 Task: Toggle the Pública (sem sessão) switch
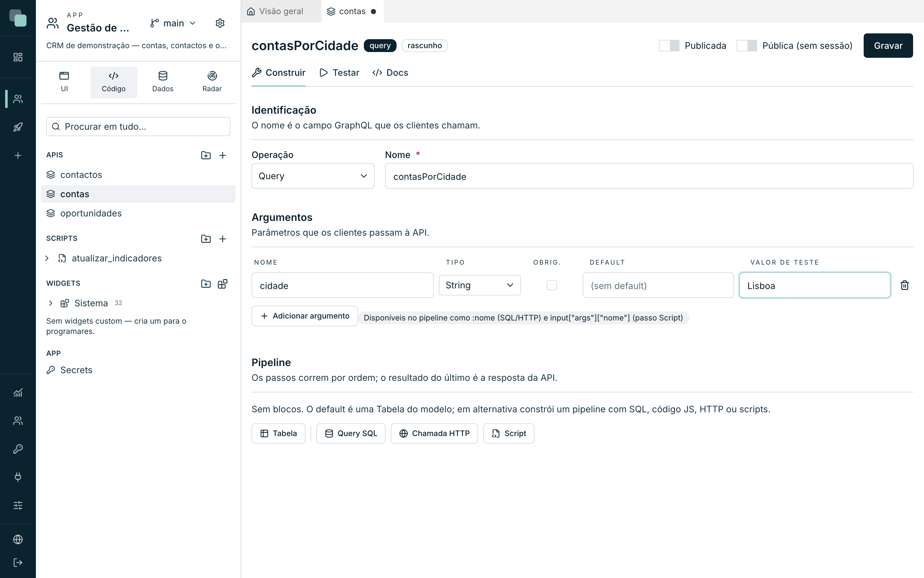click(x=747, y=46)
